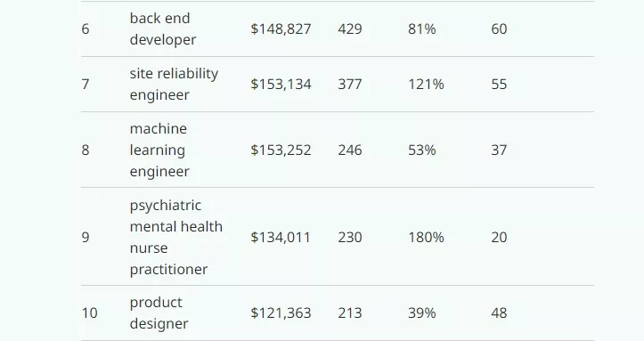Viewport: 644px width, 341px height.
Task: Click the $153,252 salary figure
Action: pyautogui.click(x=281, y=150)
